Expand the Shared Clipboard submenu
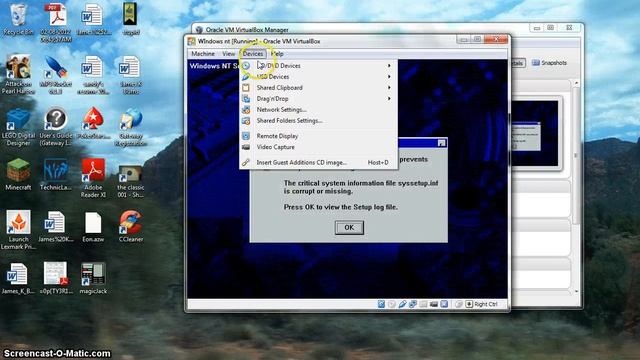The width and height of the screenshot is (640, 360). pos(318,87)
